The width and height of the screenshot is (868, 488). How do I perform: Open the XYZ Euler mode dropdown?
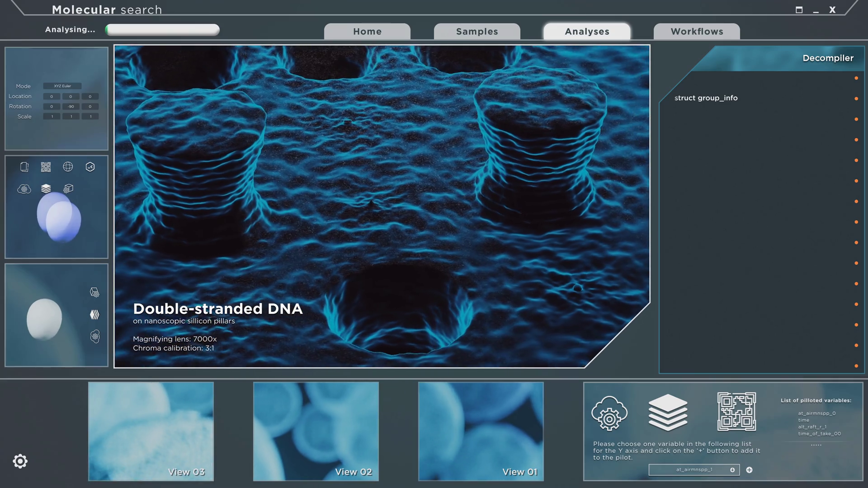point(62,86)
